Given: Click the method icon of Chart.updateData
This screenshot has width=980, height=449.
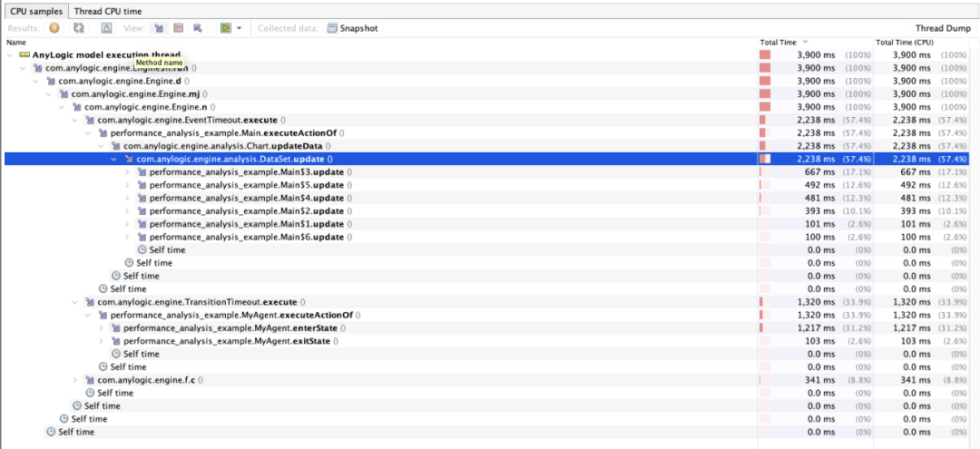Looking at the screenshot, I should coord(115,146).
